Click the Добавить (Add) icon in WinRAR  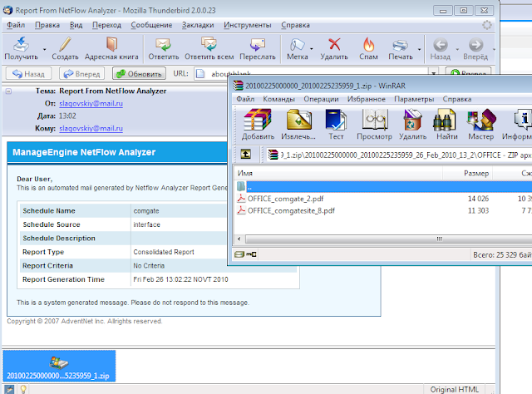tap(258, 120)
